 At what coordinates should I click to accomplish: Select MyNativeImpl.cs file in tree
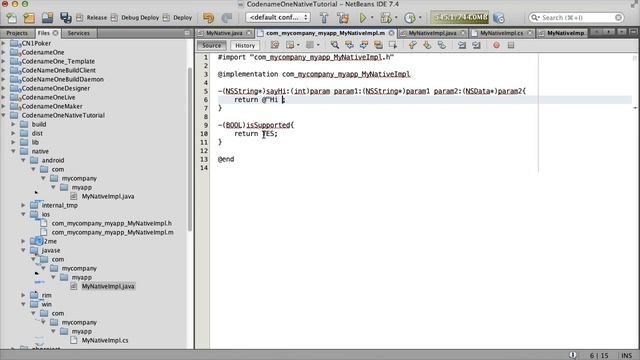pyautogui.click(x=105, y=340)
